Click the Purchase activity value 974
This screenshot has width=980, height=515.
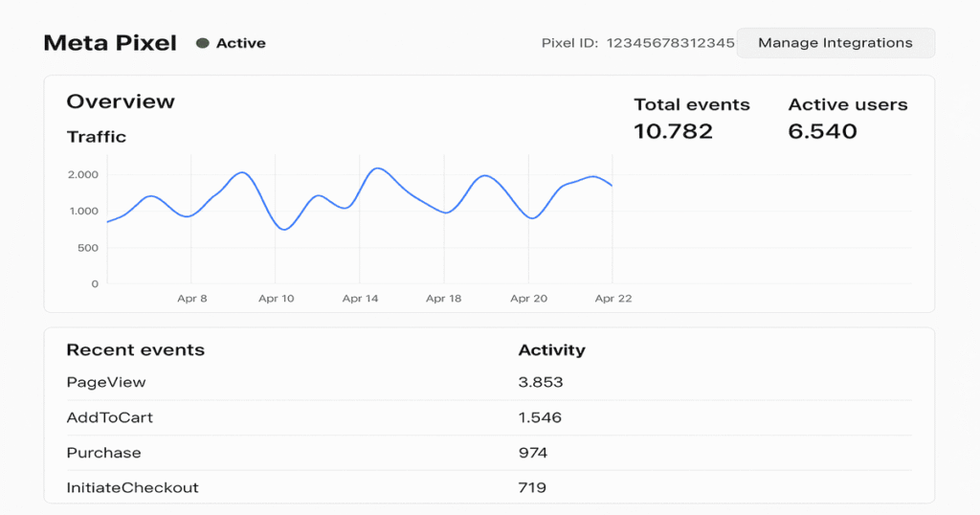coord(532,453)
